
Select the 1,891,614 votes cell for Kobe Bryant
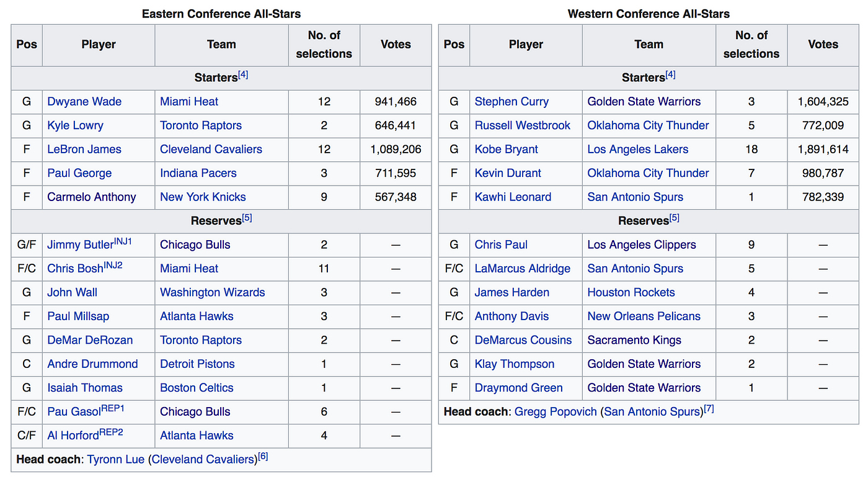click(823, 150)
